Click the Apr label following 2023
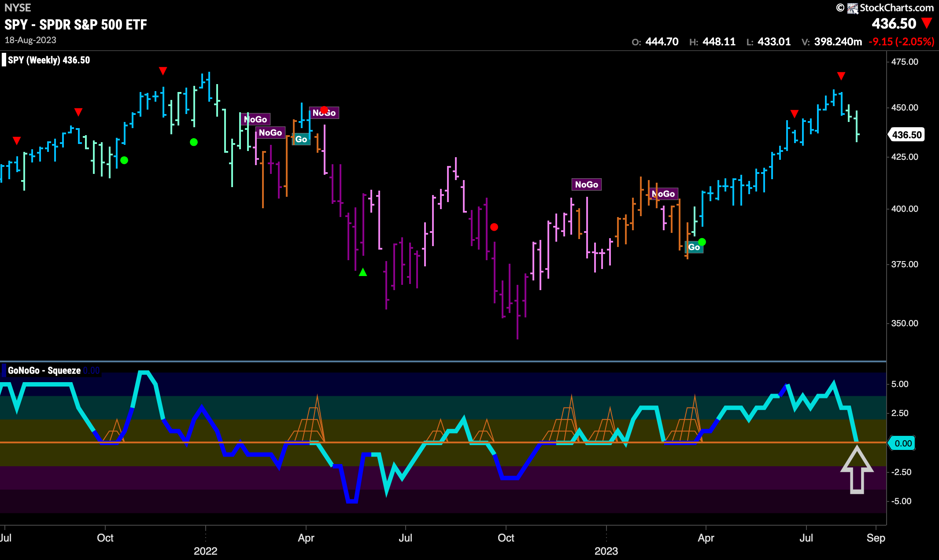The height and width of the screenshot is (560, 939). 706,538
